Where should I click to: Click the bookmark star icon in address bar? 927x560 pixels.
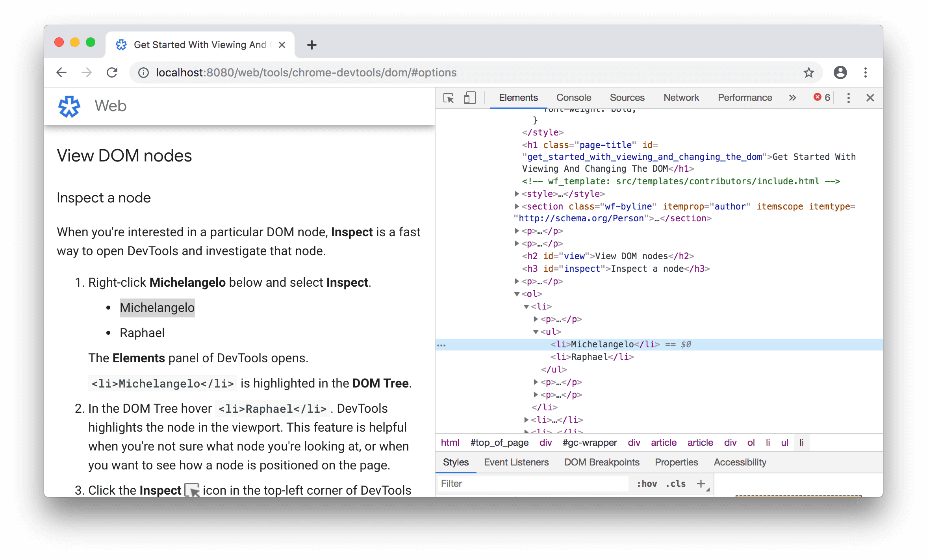point(809,73)
